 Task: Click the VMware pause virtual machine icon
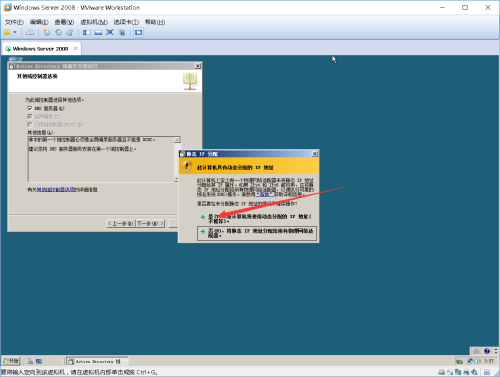7,32
